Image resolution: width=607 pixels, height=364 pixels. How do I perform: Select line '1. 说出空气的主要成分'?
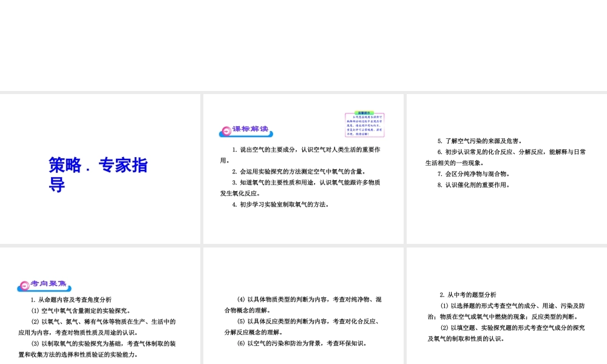point(306,150)
